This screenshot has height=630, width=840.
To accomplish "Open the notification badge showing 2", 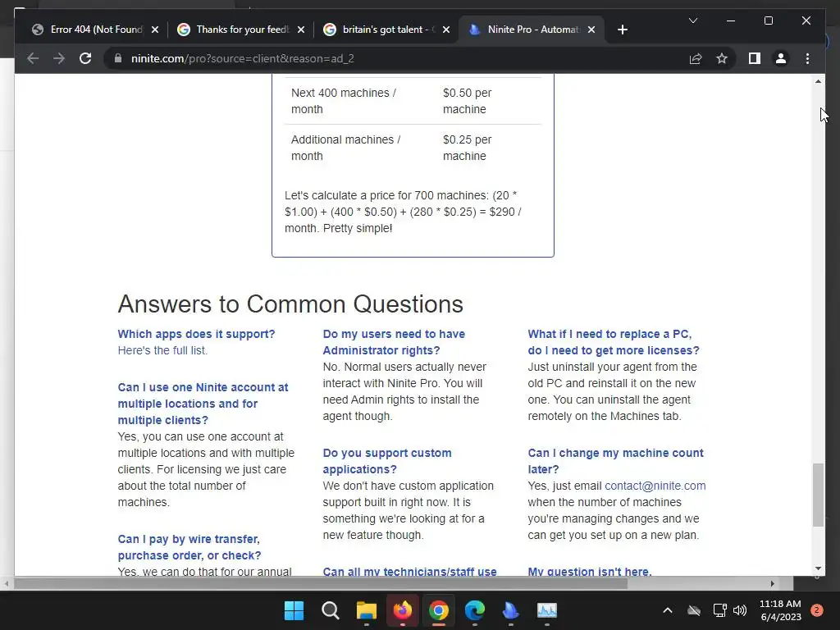I will (x=816, y=610).
